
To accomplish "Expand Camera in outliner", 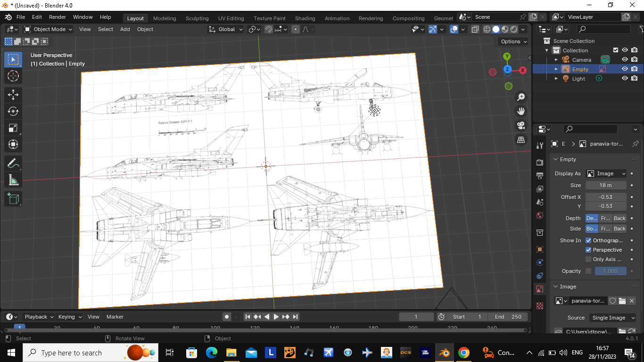I will (556, 60).
